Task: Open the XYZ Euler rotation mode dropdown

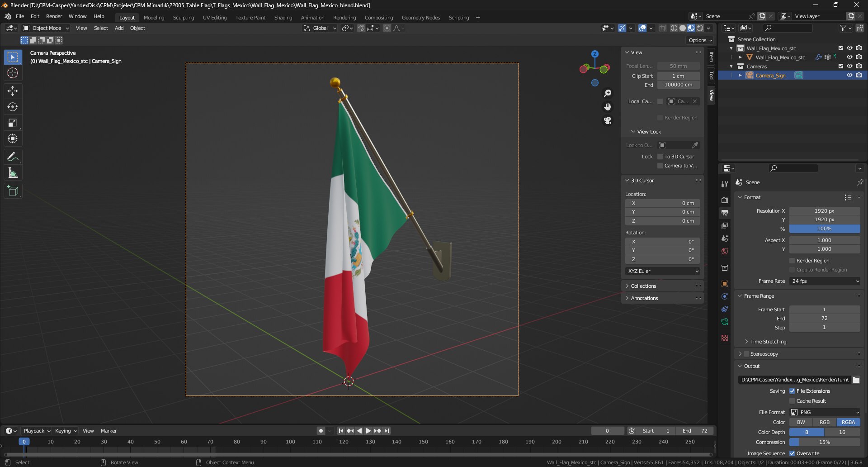Action: [663, 271]
